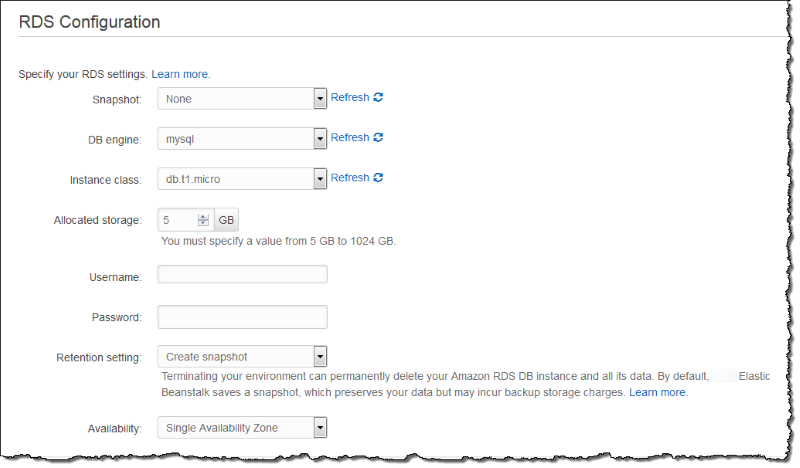Expand the DB engine dropdown showing mysql

(x=242, y=139)
